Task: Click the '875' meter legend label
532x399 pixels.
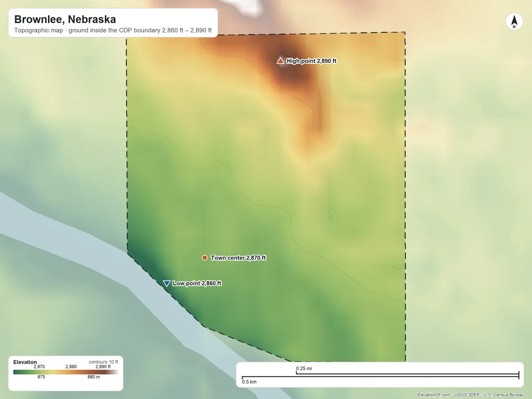Action: click(x=41, y=377)
